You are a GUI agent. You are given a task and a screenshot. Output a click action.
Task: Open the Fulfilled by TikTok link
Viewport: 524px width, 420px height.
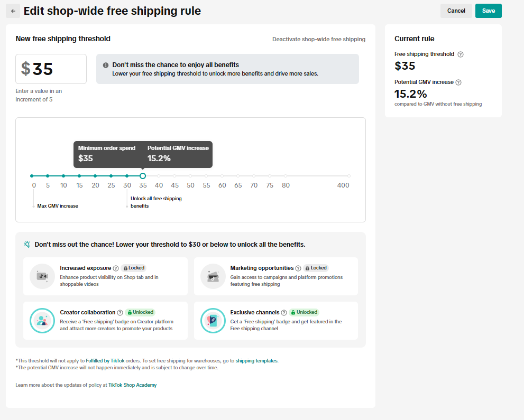pos(105,361)
